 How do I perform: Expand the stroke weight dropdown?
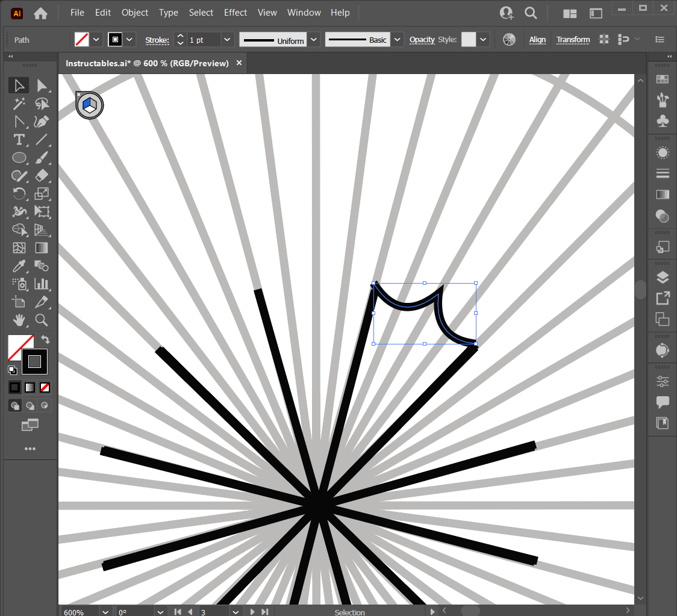[227, 40]
